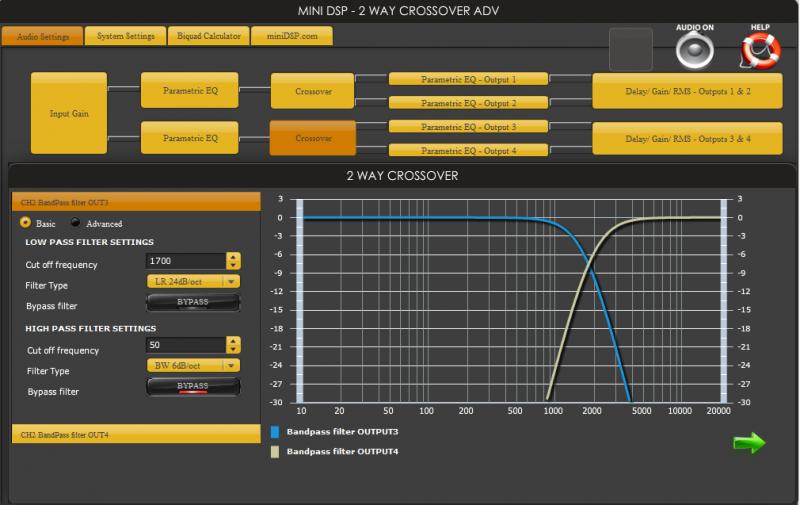
Task: Click the Audio On speaker icon
Action: pos(695,50)
